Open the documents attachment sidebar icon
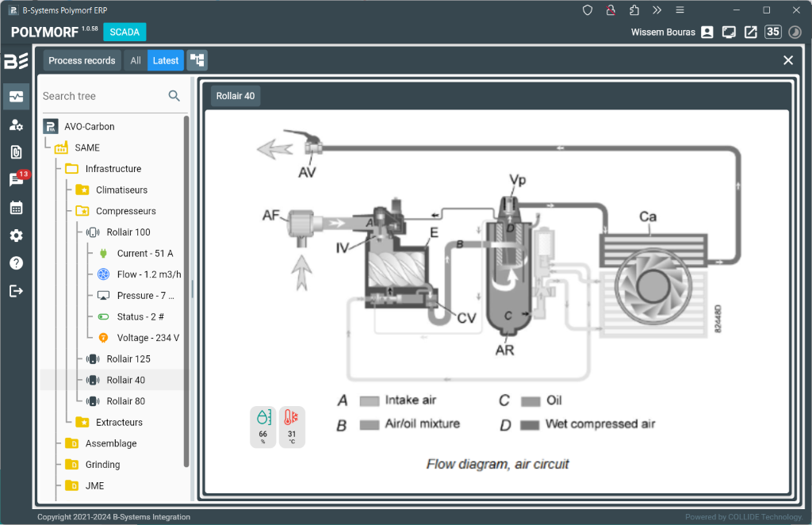 pos(16,152)
